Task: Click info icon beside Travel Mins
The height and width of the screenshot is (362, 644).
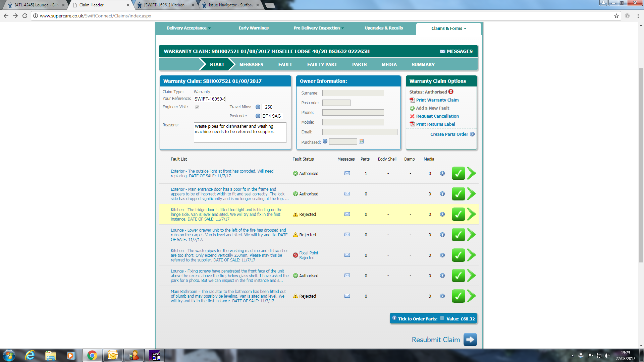Action: [x=258, y=107]
